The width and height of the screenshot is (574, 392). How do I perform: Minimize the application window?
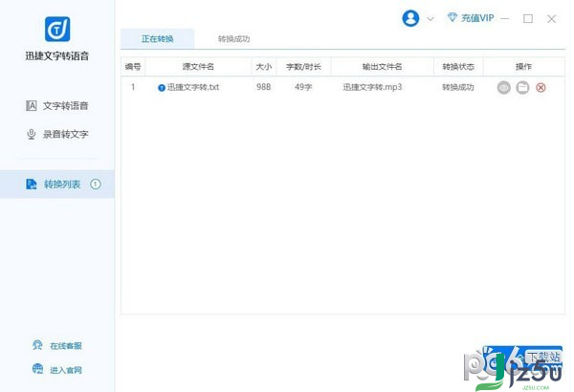coord(505,19)
